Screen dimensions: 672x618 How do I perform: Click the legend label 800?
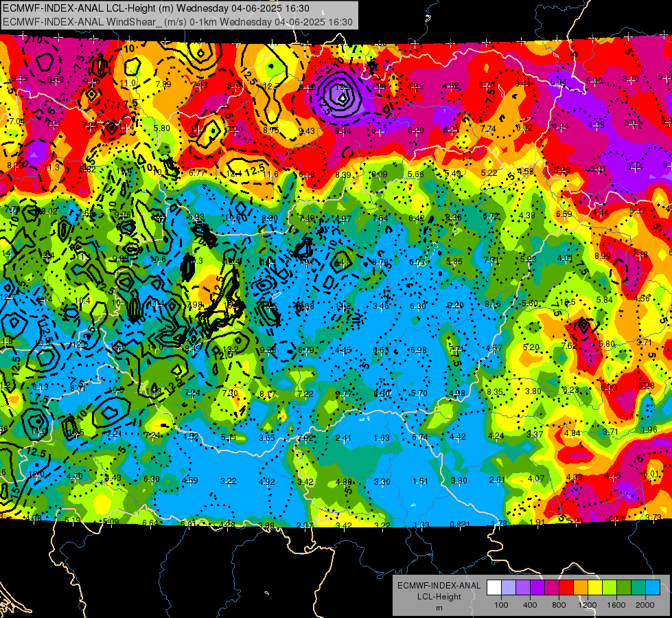(559, 605)
